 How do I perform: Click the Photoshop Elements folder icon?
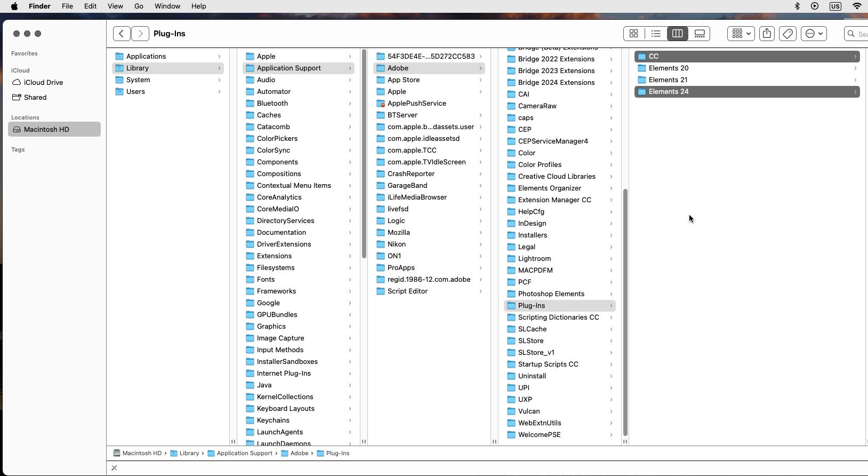pos(511,293)
